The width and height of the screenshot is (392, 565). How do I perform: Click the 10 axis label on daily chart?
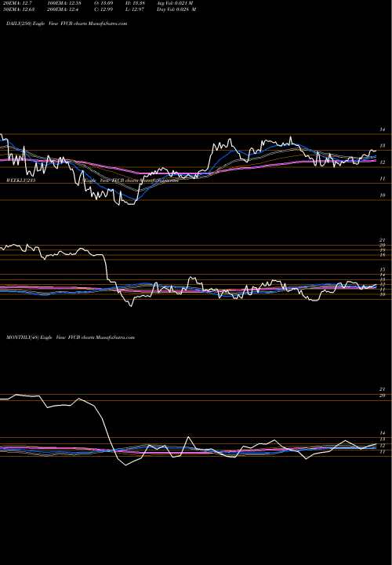pos(383,195)
